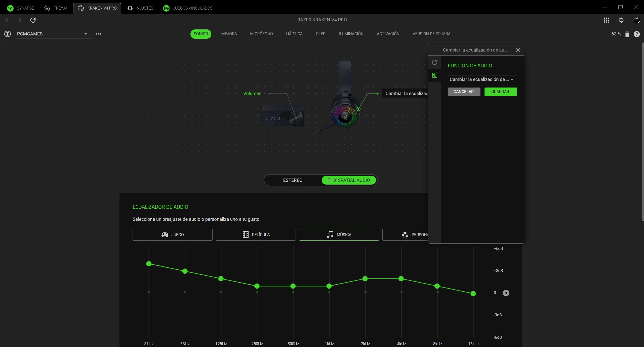The width and height of the screenshot is (644, 347).
Task: Click the green button marker on headset
Action: coord(358,109)
